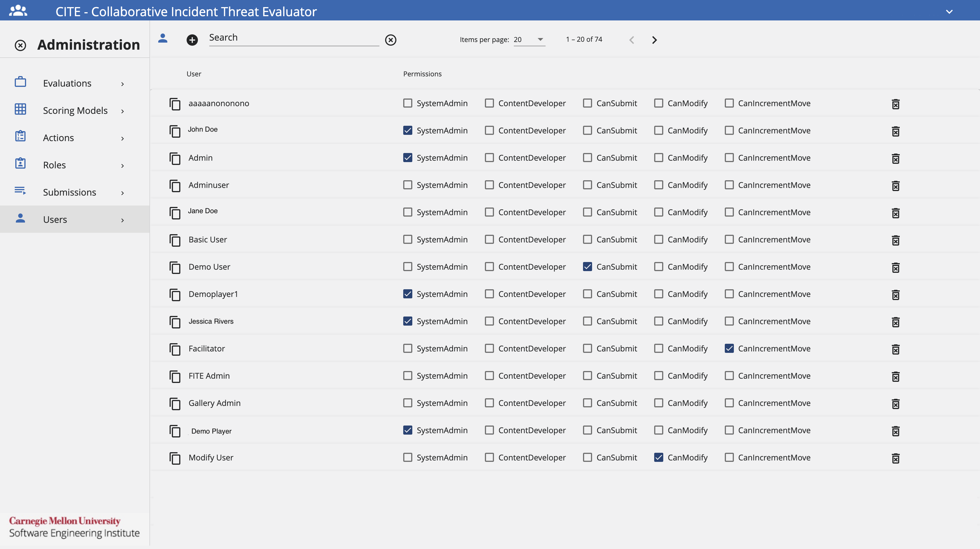Image resolution: width=980 pixels, height=549 pixels.
Task: Enable SystemAdmin for Jane Doe
Action: (407, 212)
